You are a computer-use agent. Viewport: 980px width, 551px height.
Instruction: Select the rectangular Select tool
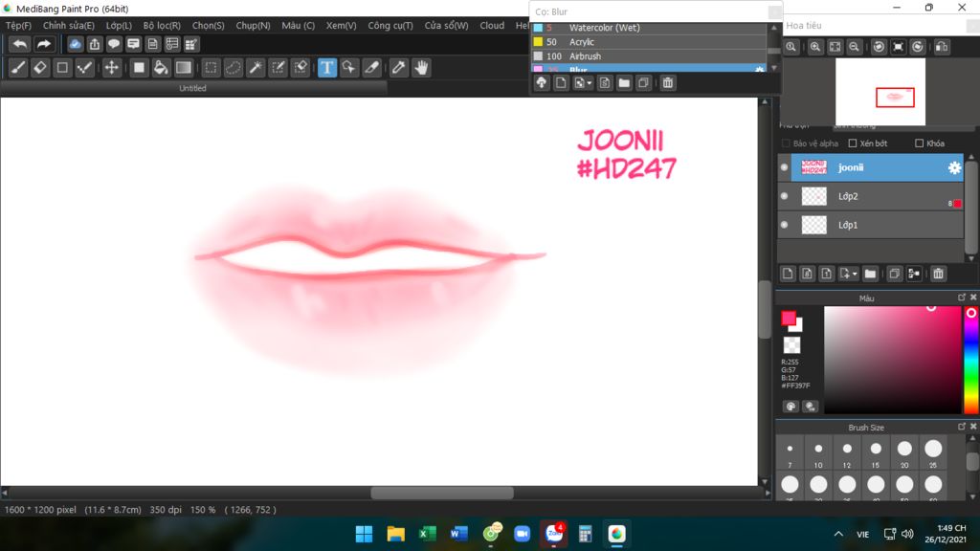click(212, 68)
